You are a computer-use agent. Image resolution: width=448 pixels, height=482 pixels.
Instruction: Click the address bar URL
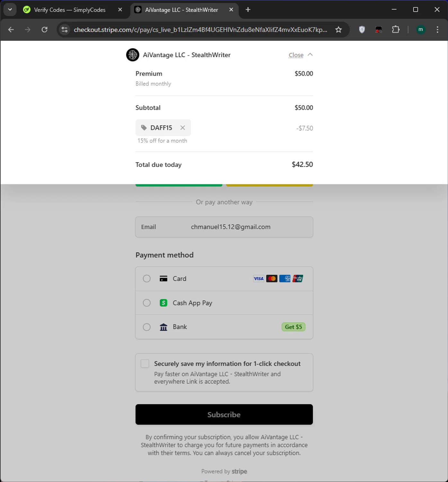(x=200, y=30)
